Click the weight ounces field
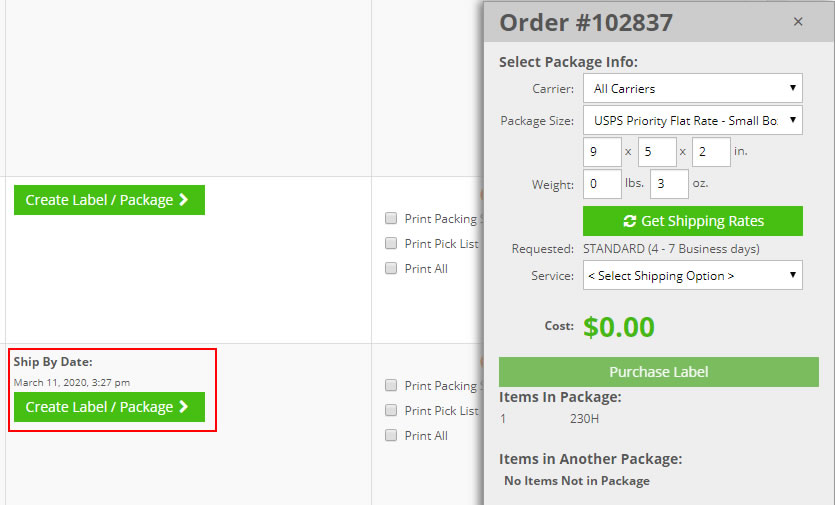Viewport: 835px width, 505px height. 669,184
